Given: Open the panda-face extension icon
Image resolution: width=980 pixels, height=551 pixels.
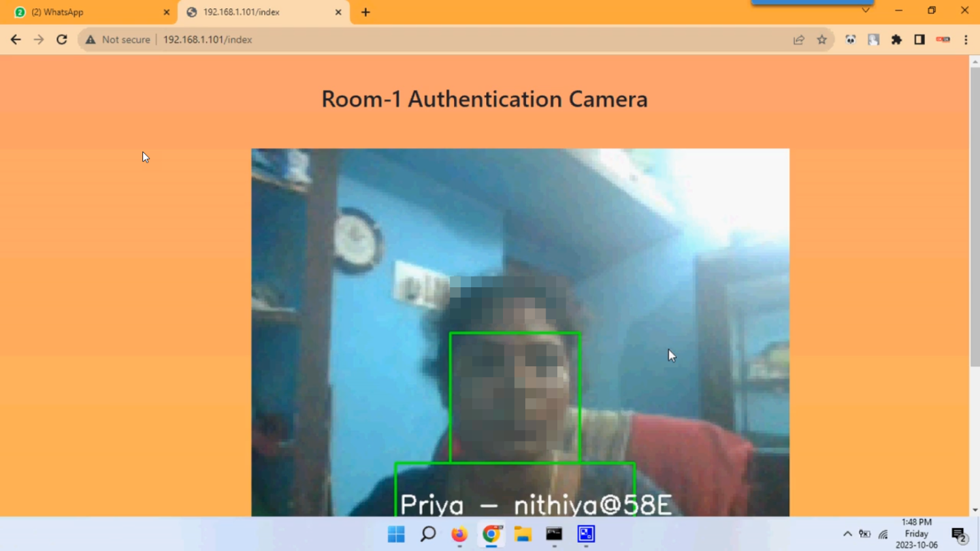Looking at the screenshot, I should point(851,39).
